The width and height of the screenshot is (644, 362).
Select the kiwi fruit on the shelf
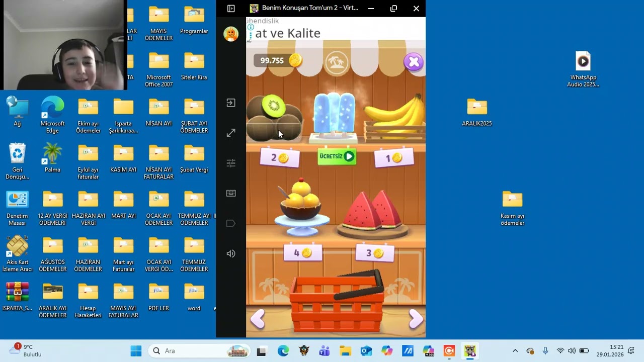click(x=274, y=119)
